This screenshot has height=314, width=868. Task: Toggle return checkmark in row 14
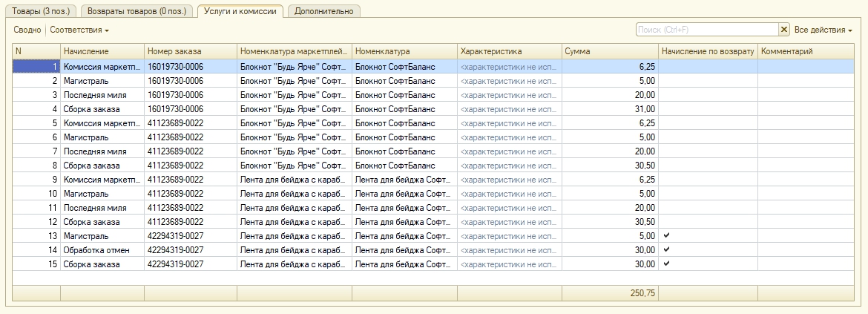point(666,249)
